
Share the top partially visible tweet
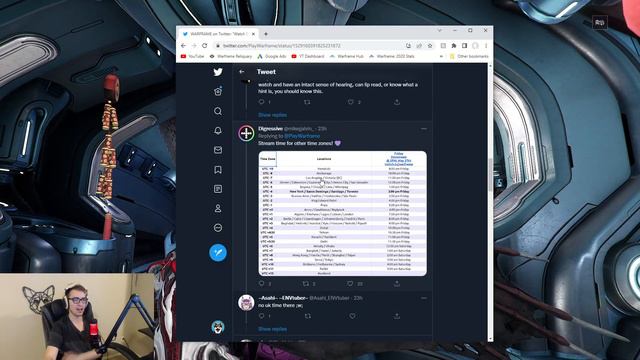pyautogui.click(x=397, y=102)
